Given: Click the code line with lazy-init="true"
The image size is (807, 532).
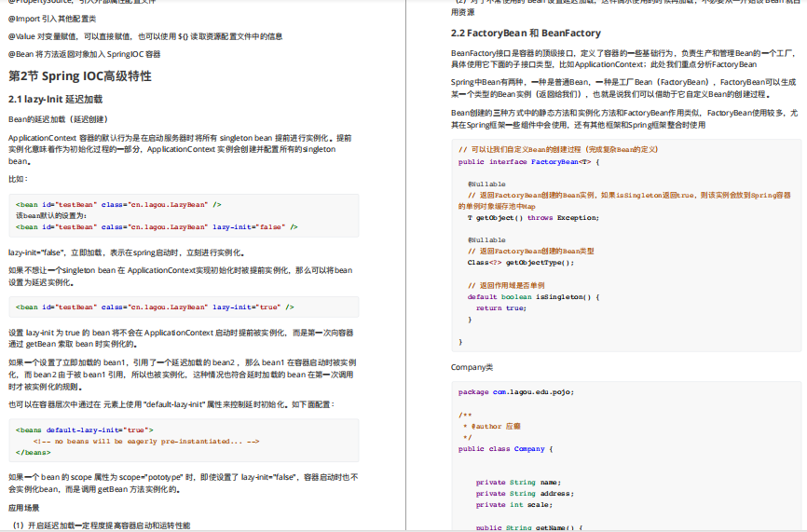Looking at the screenshot, I should tap(155, 307).
